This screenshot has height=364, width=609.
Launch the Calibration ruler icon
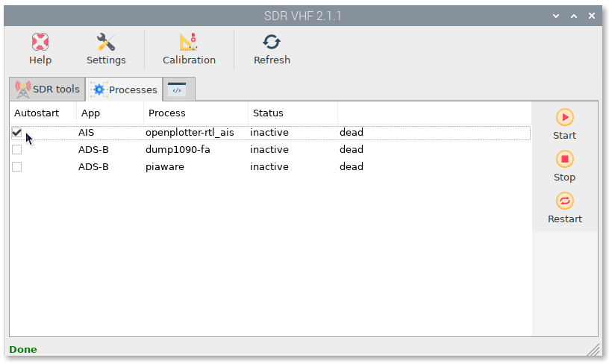189,42
